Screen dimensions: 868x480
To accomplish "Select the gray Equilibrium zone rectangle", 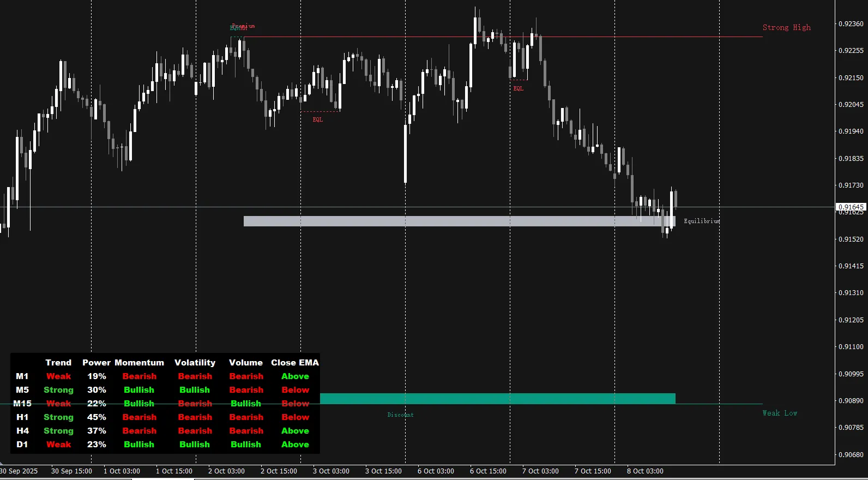I will pos(459,221).
